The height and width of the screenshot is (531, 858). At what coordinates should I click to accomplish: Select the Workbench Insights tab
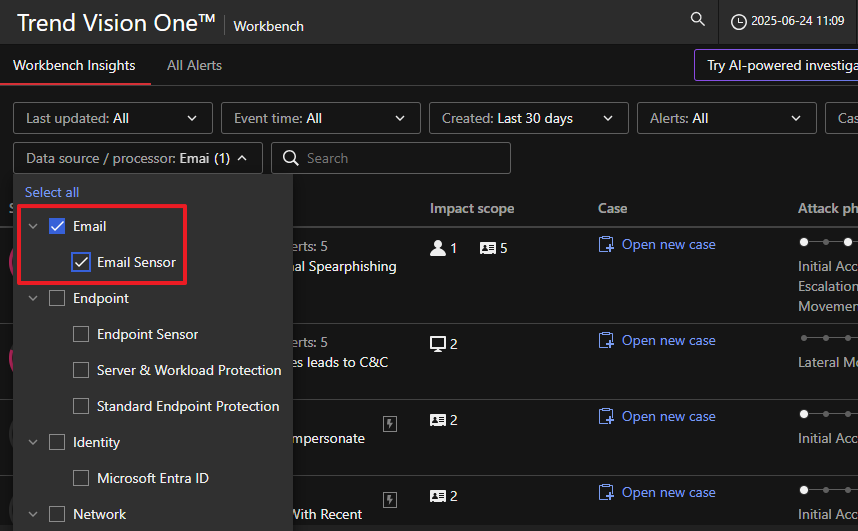coord(74,65)
